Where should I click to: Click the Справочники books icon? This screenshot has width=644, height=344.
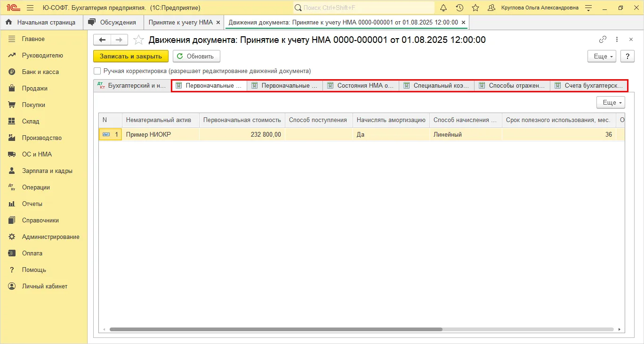[12, 220]
